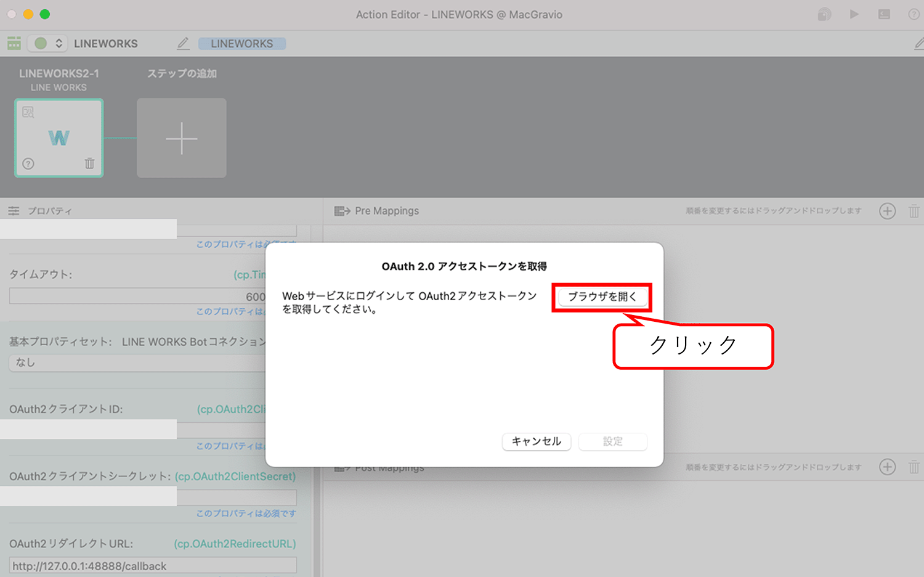Open step inspector icon on LINEWORKS2-1 tile
The image size is (924, 577).
click(28, 112)
